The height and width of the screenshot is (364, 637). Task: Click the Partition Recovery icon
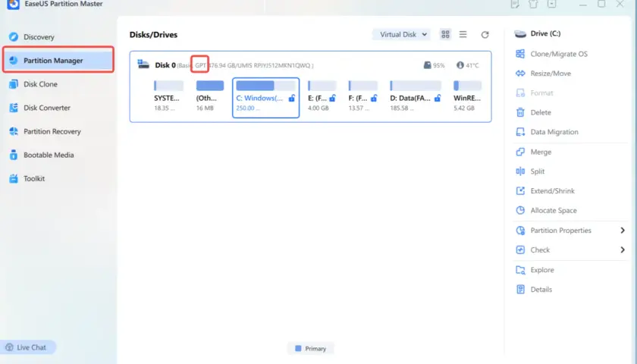pos(14,131)
